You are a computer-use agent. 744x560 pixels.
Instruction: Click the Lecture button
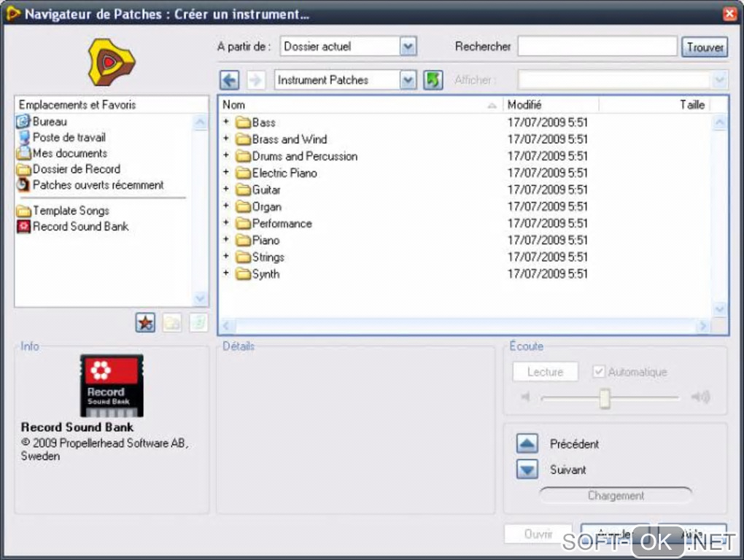pos(545,372)
